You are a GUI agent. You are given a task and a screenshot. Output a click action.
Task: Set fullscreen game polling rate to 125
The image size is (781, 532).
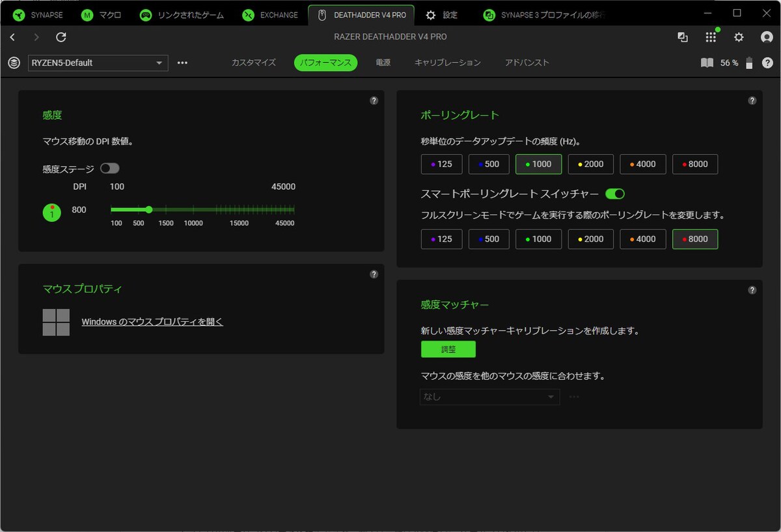click(x=441, y=239)
